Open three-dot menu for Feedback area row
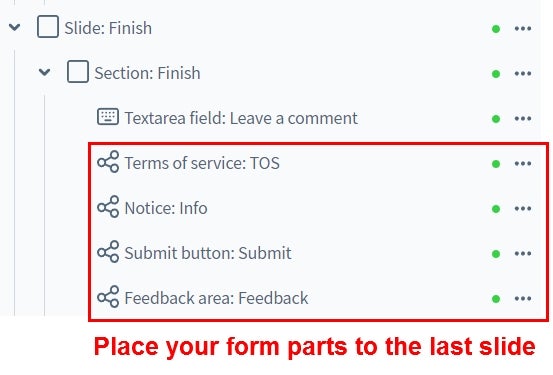 tap(523, 298)
